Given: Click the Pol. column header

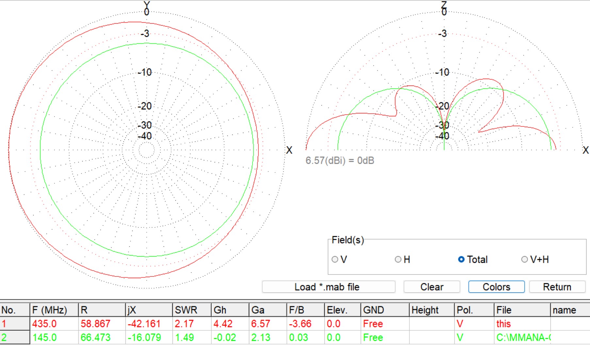Looking at the screenshot, I should [474, 310].
